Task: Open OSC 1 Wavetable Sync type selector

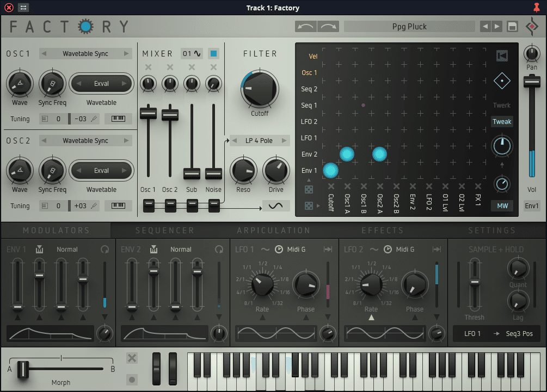Action: pyautogui.click(x=85, y=54)
